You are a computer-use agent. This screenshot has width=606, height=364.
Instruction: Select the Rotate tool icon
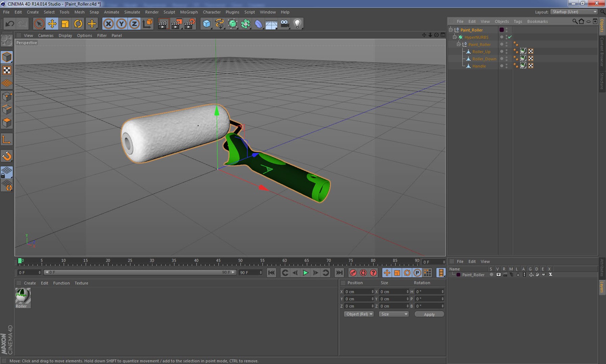pos(78,24)
